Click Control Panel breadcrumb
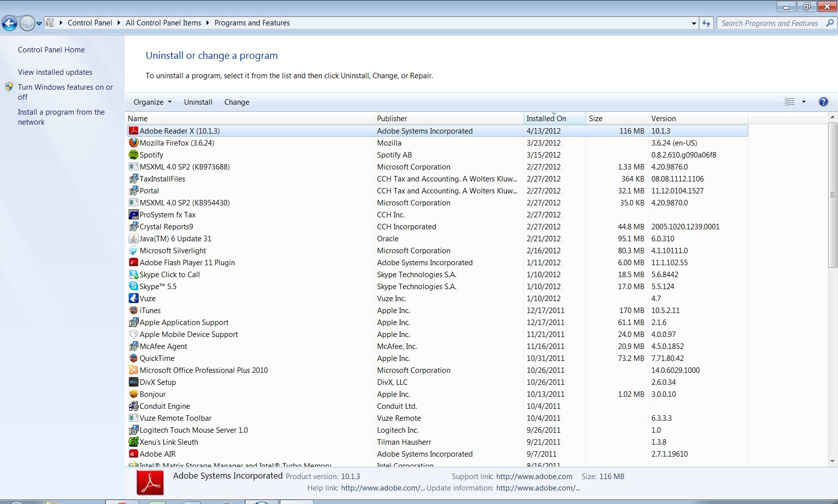This screenshot has width=838, height=504. pyautogui.click(x=90, y=23)
